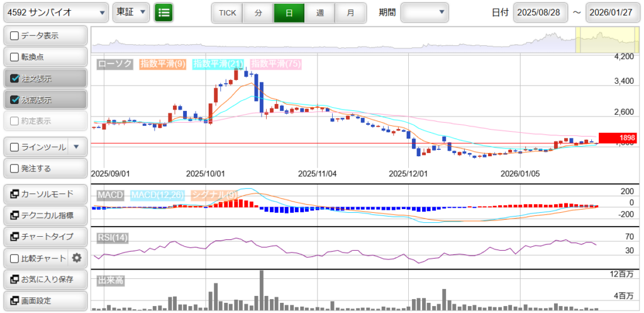This screenshot has width=644, height=313.
Task: Disable the 残高表示 checkbox
Action: point(15,100)
